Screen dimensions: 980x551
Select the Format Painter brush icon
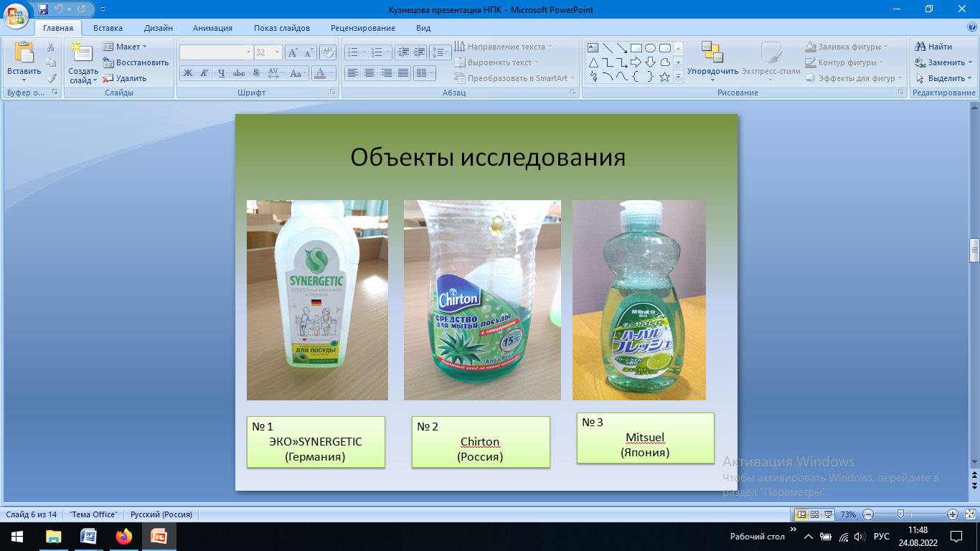(x=51, y=78)
